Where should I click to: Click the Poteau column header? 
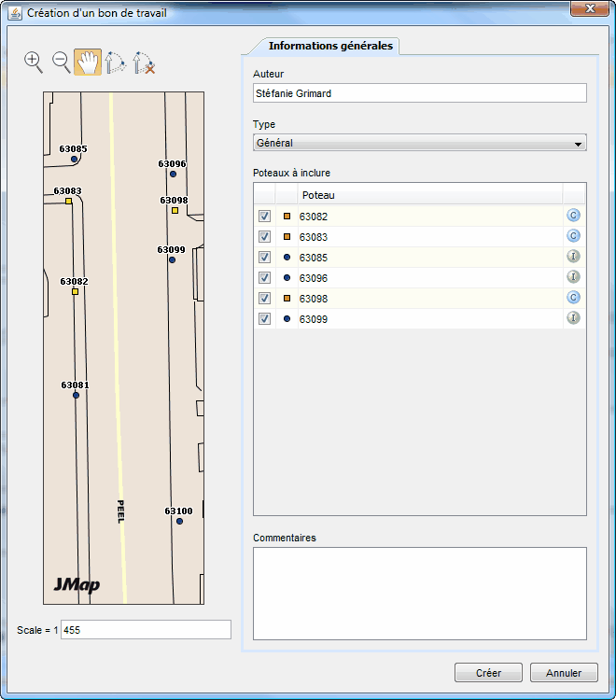pyautogui.click(x=429, y=195)
